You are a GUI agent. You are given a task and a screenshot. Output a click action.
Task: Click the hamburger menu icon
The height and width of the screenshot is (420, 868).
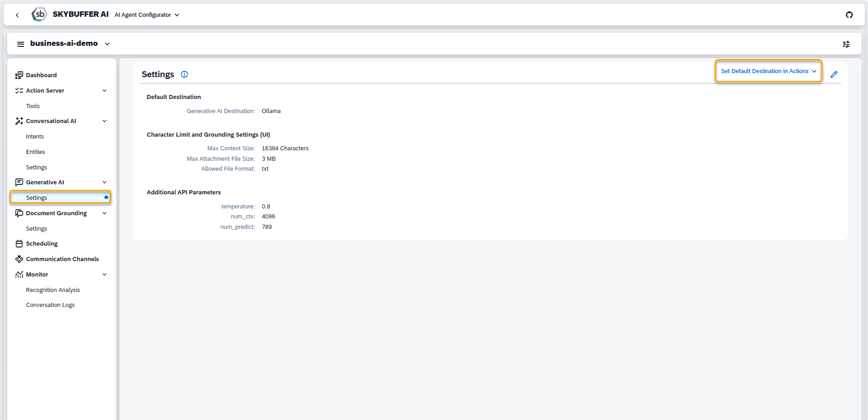(x=20, y=44)
